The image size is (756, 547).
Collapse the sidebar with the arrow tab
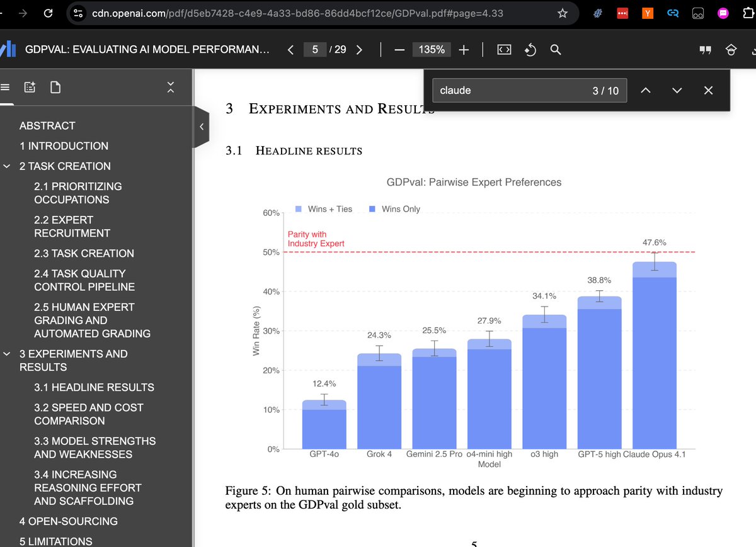[x=201, y=127]
